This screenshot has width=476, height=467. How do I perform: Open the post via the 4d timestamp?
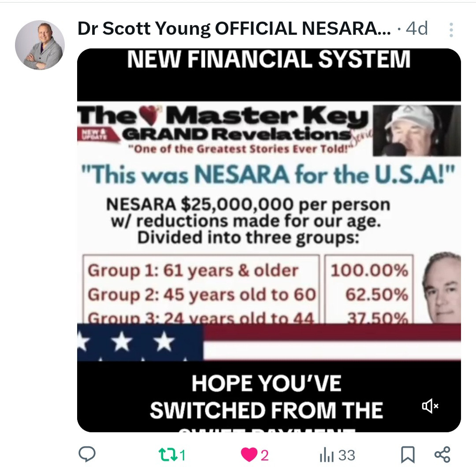tap(416, 29)
